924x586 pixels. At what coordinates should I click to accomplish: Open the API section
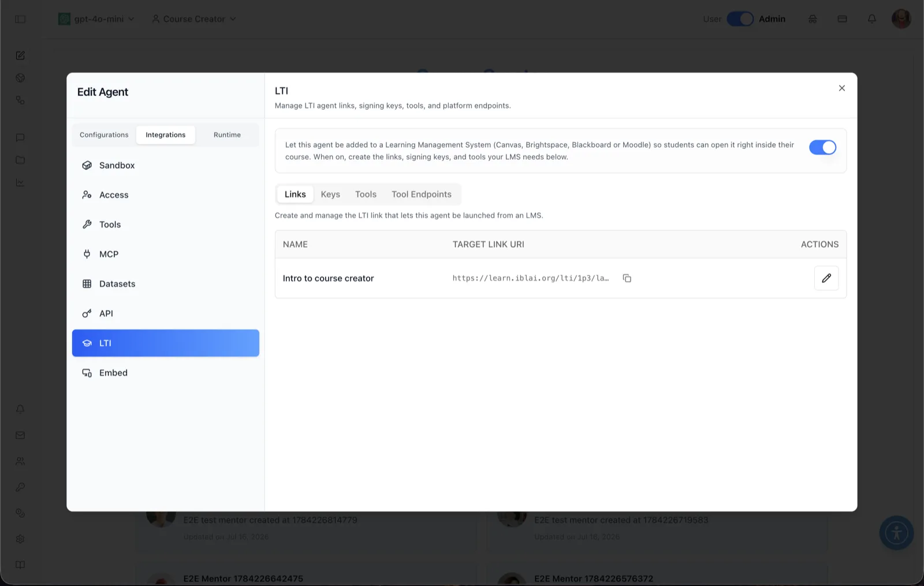(x=166, y=313)
